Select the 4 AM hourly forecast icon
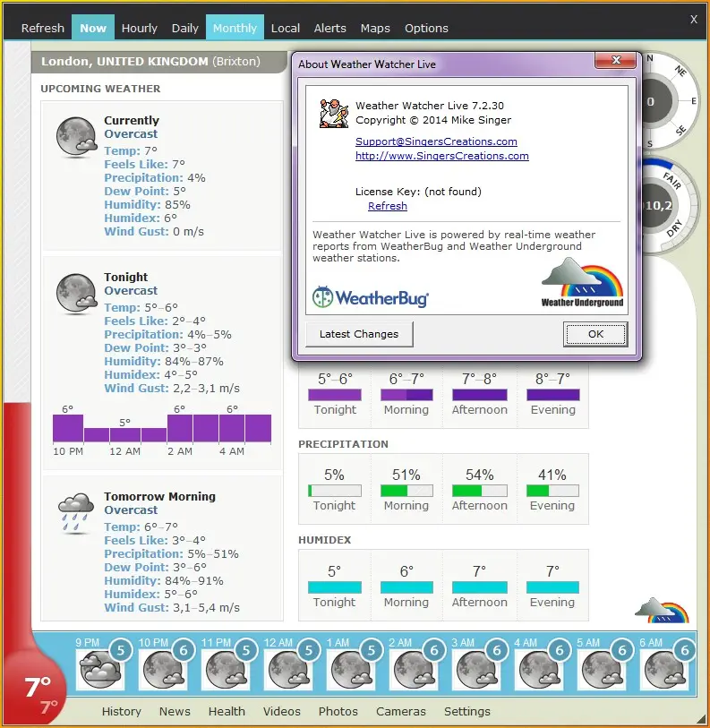The width and height of the screenshot is (710, 728). [539, 670]
